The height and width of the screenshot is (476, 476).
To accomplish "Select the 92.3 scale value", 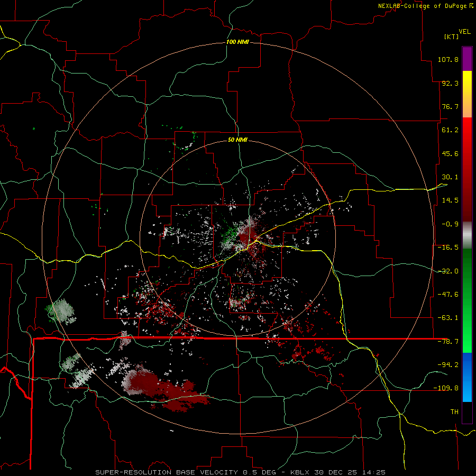I will click(450, 83).
